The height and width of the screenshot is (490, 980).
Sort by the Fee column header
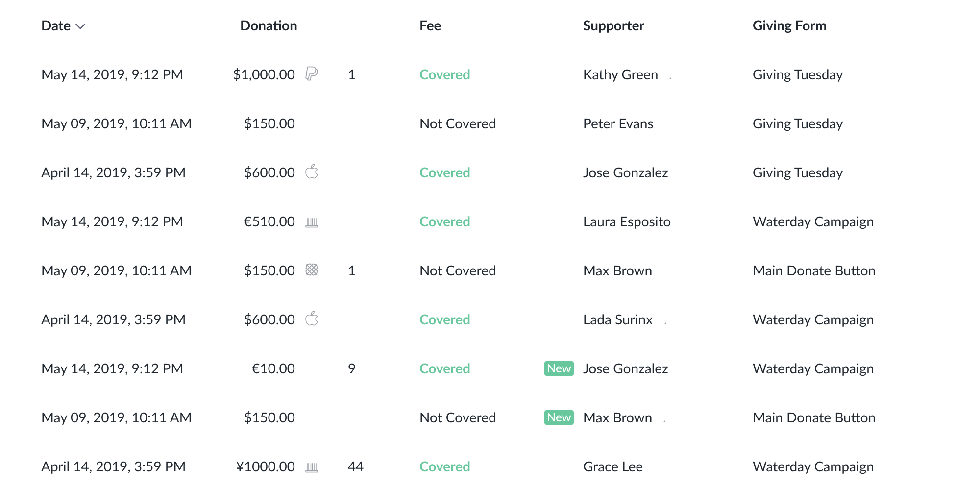coord(430,25)
